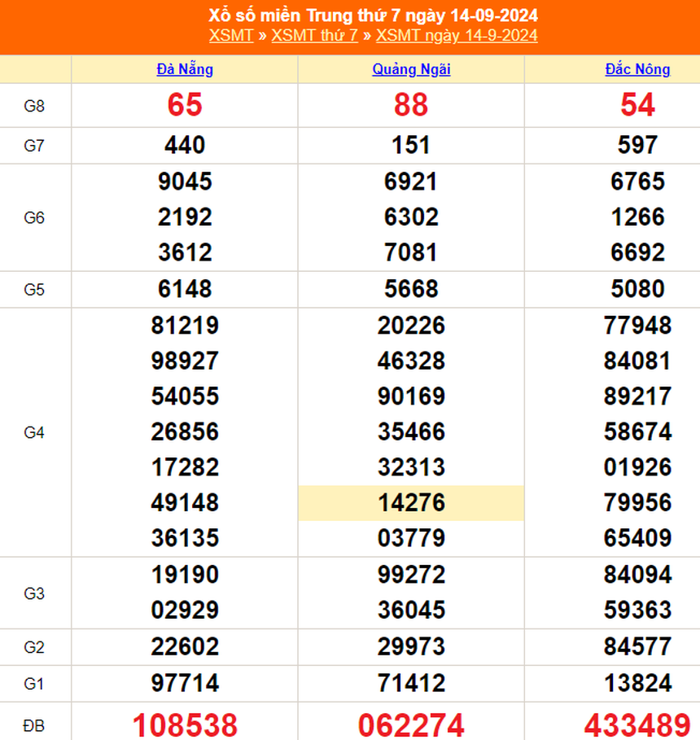This screenshot has height=740, width=700.
Task: Select the special prize 062274
Action: 409,723
